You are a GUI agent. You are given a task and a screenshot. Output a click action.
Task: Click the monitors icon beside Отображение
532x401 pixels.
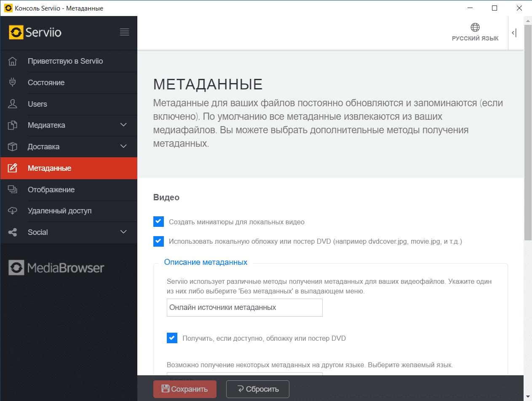pos(13,190)
